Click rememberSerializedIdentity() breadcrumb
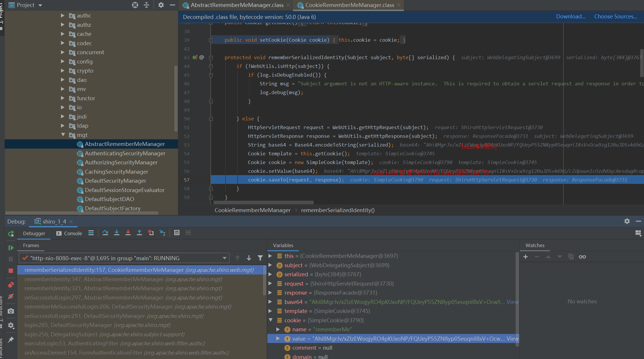 click(338, 210)
